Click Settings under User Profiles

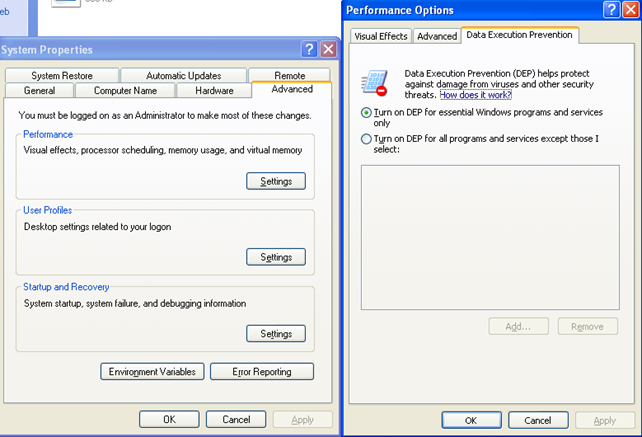275,257
